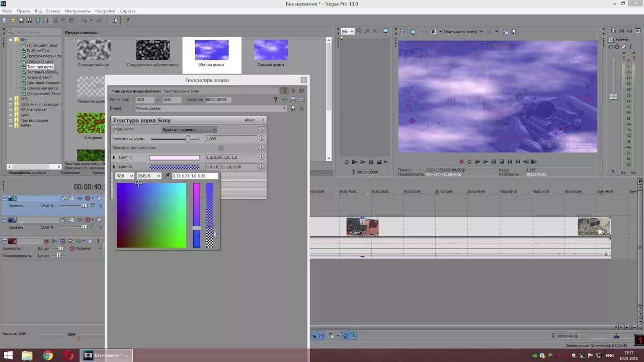
Task: Click About in Текстура шума Sony header
Action: [250, 120]
